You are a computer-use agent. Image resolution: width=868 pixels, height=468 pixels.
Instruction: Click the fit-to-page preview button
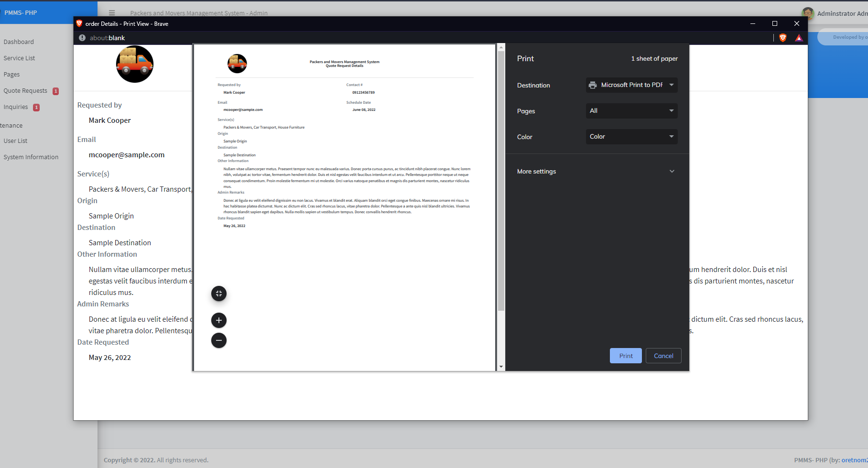[x=219, y=294]
